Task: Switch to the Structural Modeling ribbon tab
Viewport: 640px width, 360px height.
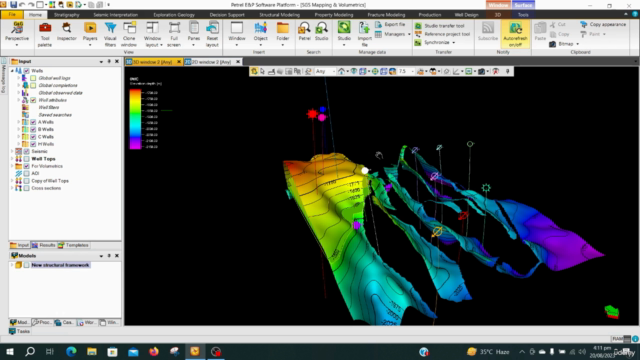Action: coord(279,15)
